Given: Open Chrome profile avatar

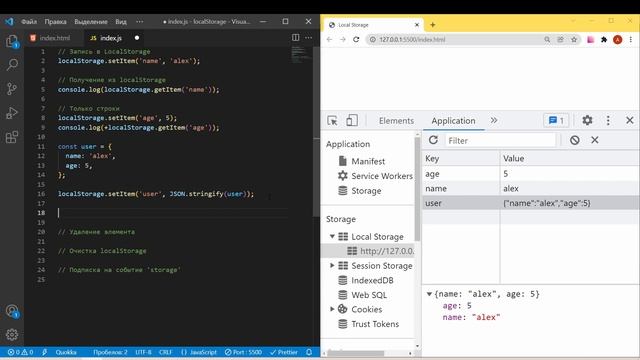Looking at the screenshot, I should pyautogui.click(x=618, y=40).
